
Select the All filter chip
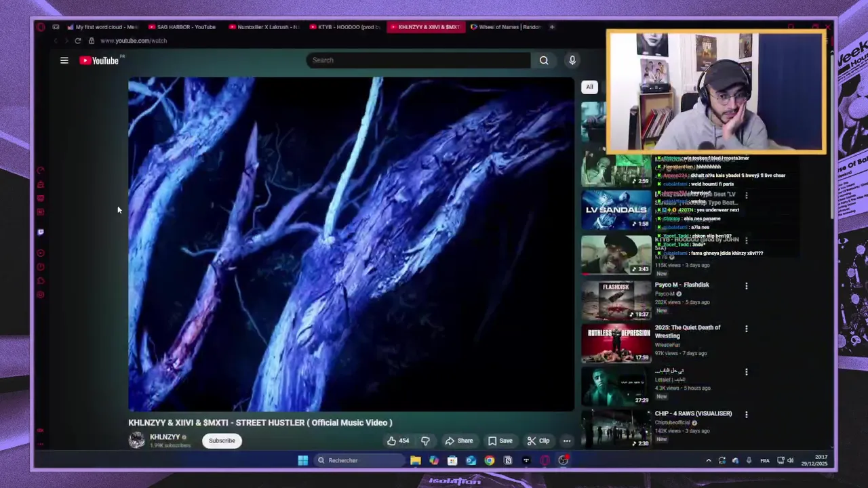[590, 87]
